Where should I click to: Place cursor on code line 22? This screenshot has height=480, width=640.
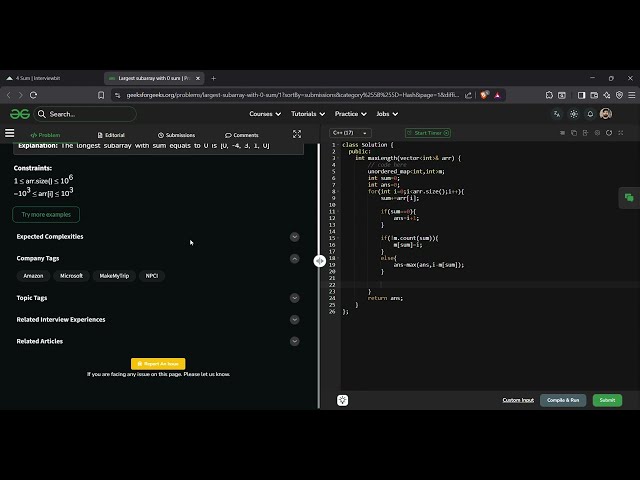tap(490, 285)
